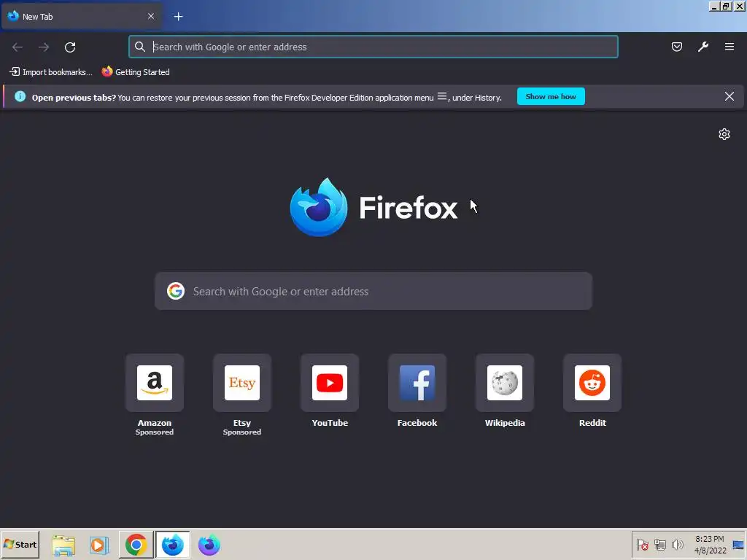The image size is (747, 560).
Task: Reload the current page
Action: click(x=70, y=47)
